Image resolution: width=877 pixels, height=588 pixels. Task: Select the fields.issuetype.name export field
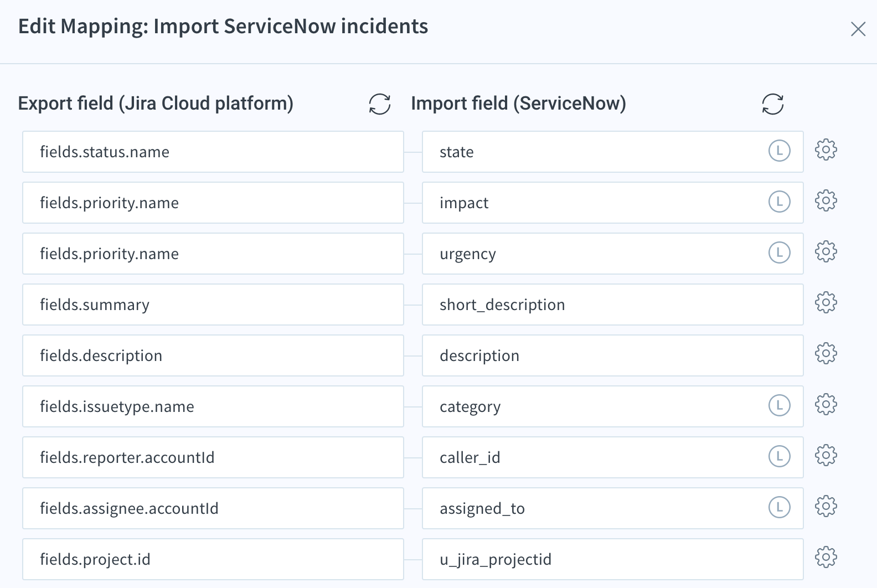[213, 406]
